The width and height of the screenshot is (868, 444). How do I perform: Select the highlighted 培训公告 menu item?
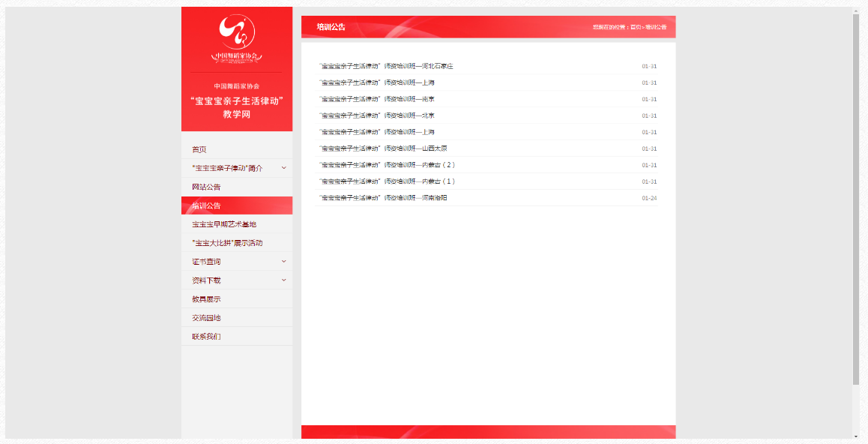[206, 205]
